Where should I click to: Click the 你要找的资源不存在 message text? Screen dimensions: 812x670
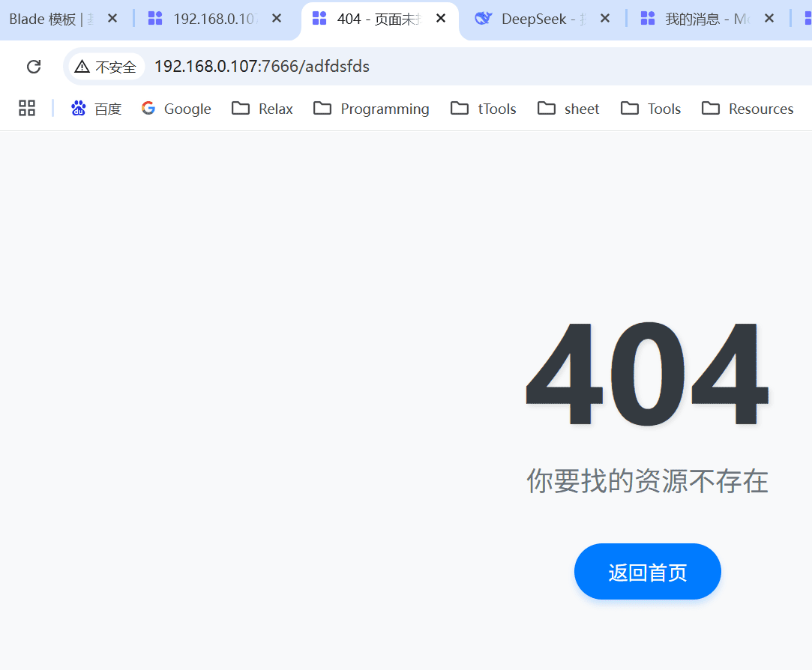tap(647, 481)
